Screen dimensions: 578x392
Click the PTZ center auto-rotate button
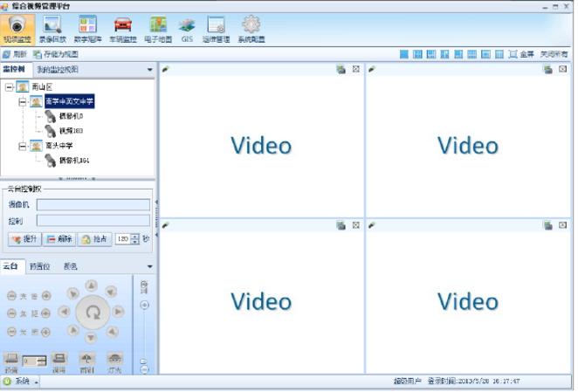coord(92,311)
